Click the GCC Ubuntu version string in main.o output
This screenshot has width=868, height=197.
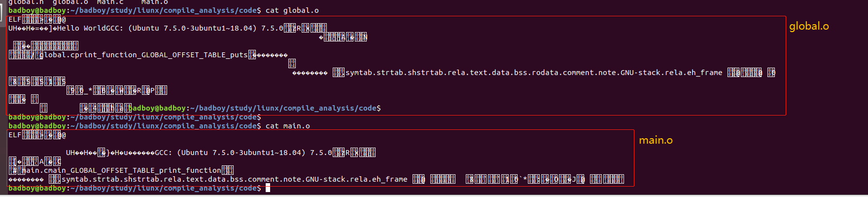[243, 153]
